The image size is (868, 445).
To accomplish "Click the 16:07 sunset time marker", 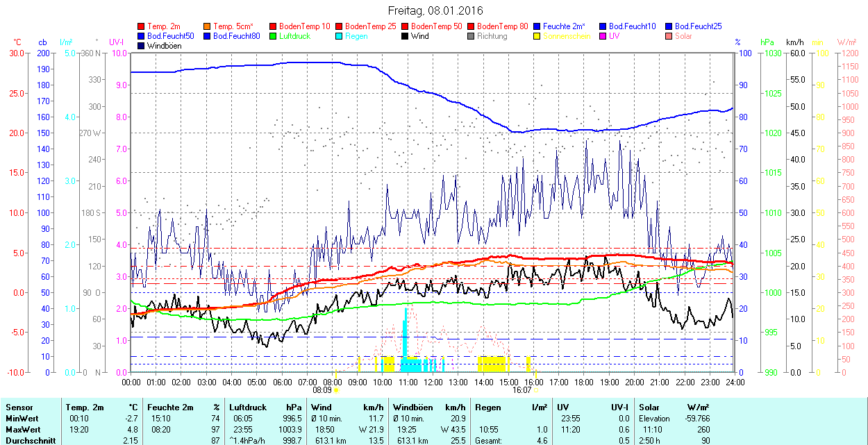I will coord(522,390).
